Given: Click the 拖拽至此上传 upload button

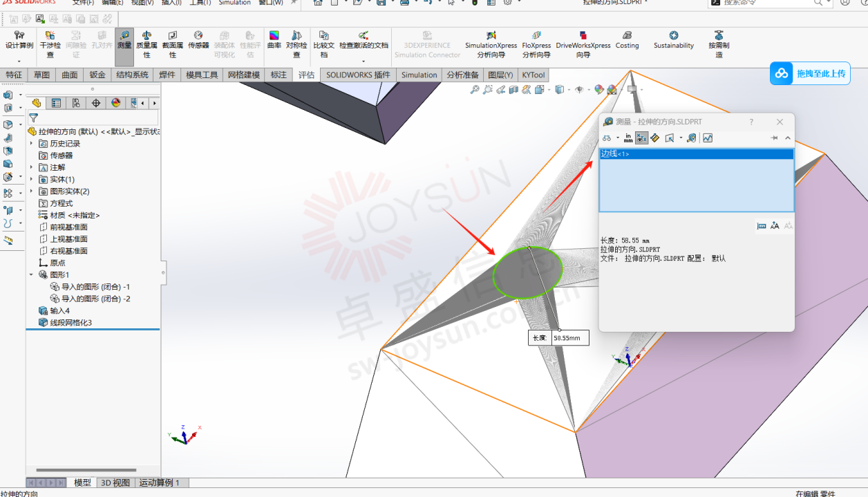Looking at the screenshot, I should click(x=810, y=73).
